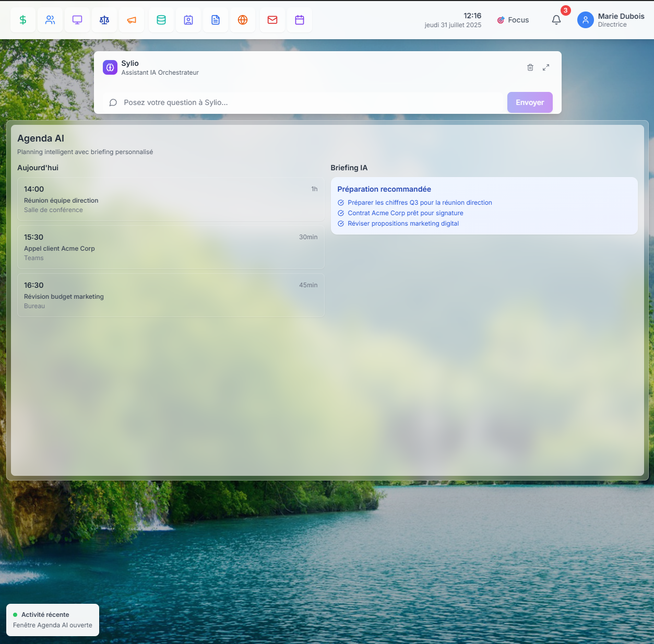The height and width of the screenshot is (644, 654).
Task: Toggle Focus mode
Action: (x=513, y=20)
